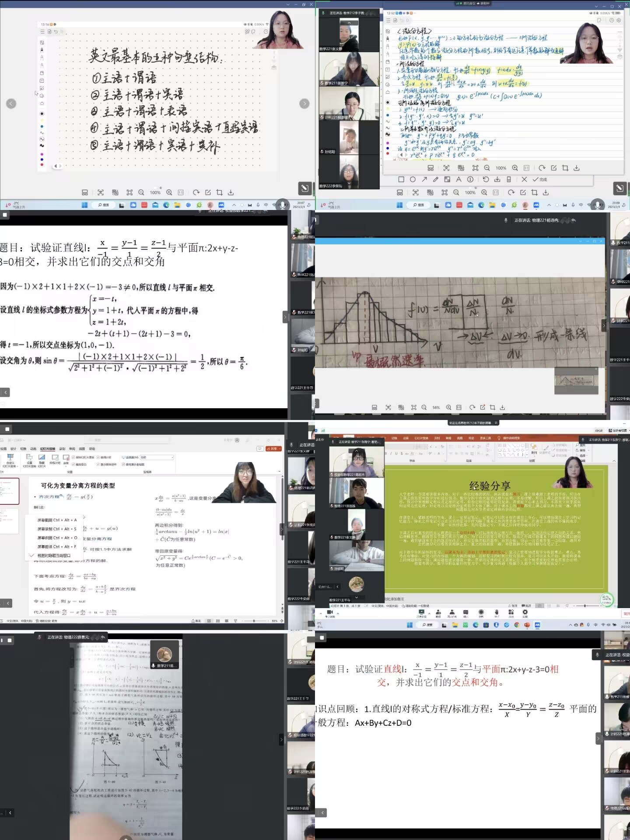Download the speed distribution graph image
This screenshot has height=840, width=630.
click(x=502, y=407)
